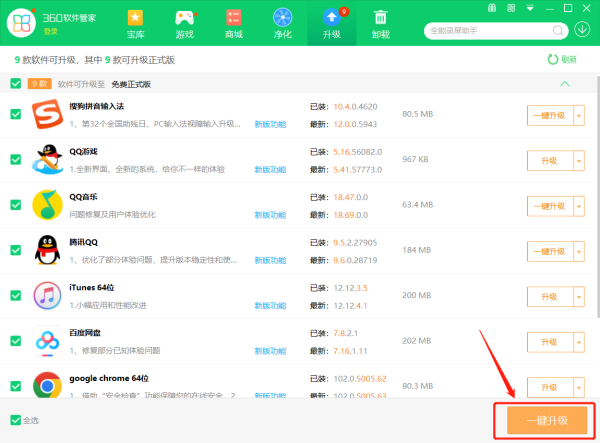Click the 腾讯QQ penguin icon
Viewport: 600px width, 443px height.
(x=47, y=250)
